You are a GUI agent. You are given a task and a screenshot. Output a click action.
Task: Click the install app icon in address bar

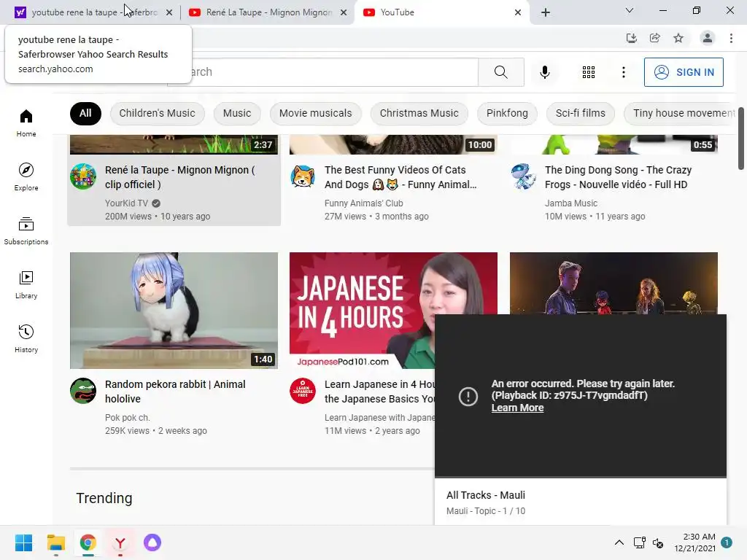[632, 38]
